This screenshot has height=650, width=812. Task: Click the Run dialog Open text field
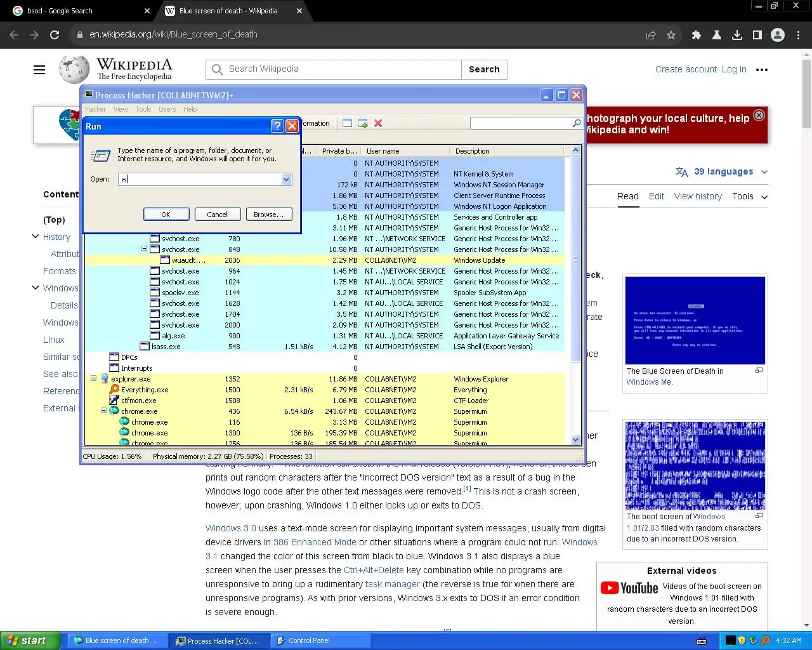[200, 179]
